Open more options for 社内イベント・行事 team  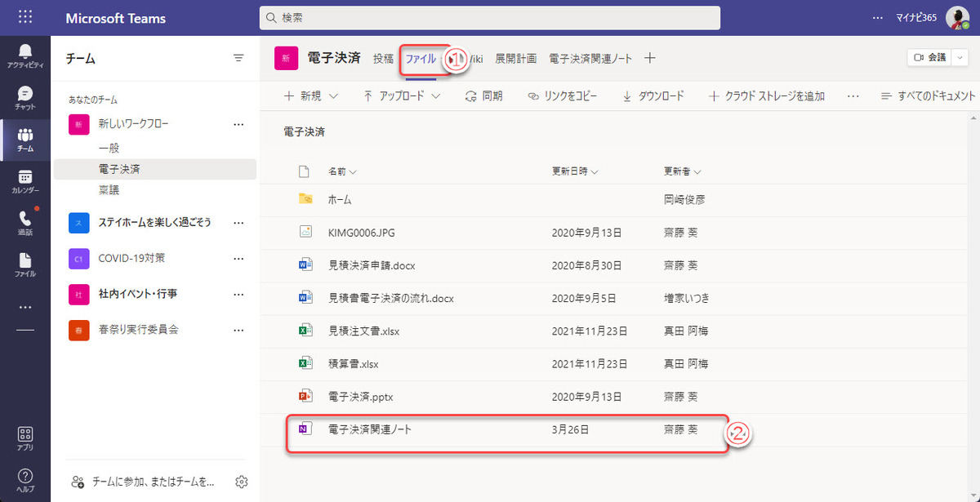coord(238,294)
